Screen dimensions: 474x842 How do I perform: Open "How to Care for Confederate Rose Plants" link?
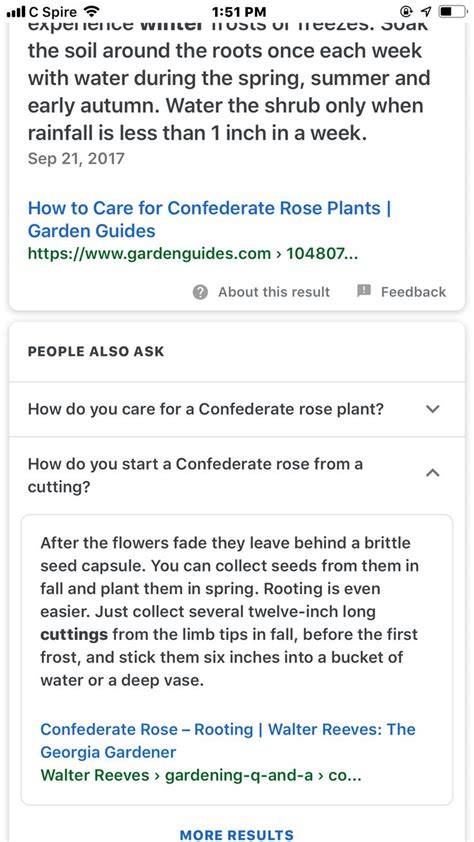click(209, 220)
